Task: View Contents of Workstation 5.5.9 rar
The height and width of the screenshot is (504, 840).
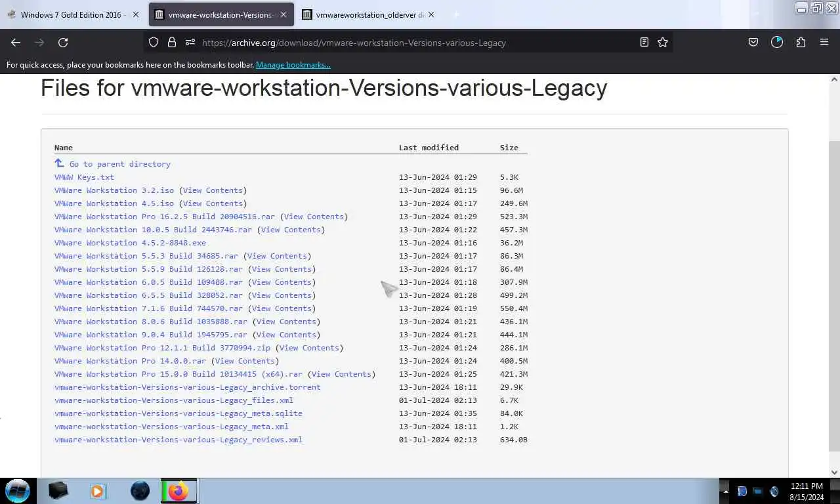Action: click(282, 269)
